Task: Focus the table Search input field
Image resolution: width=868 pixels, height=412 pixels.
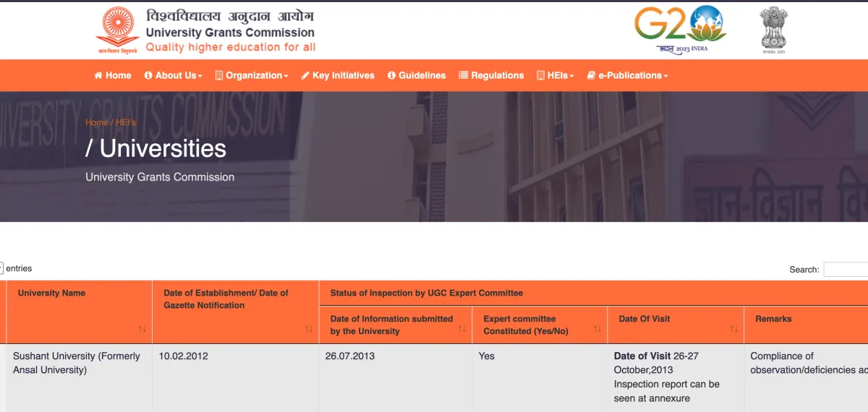Action: click(846, 270)
